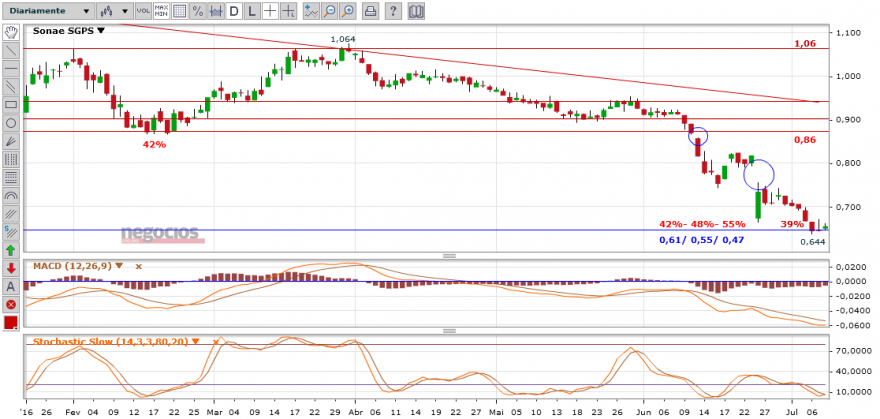Select the hand pan tool
880x419 pixels.
point(11,31)
